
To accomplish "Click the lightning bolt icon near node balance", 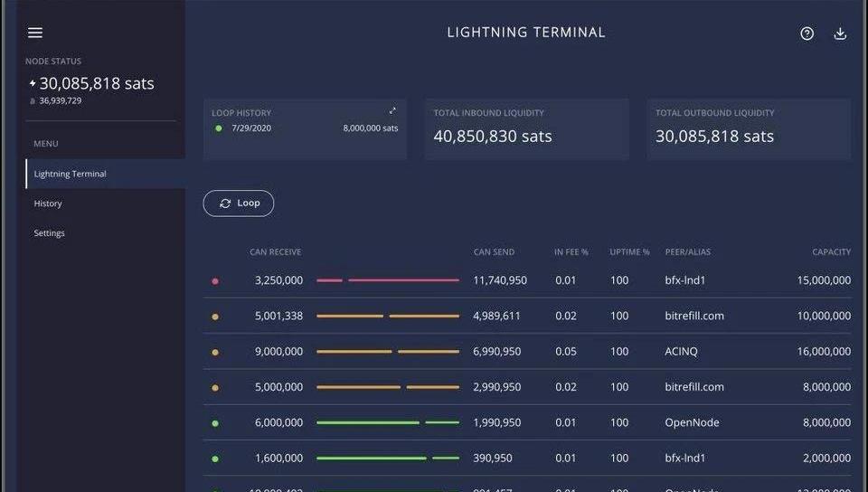I will point(33,83).
